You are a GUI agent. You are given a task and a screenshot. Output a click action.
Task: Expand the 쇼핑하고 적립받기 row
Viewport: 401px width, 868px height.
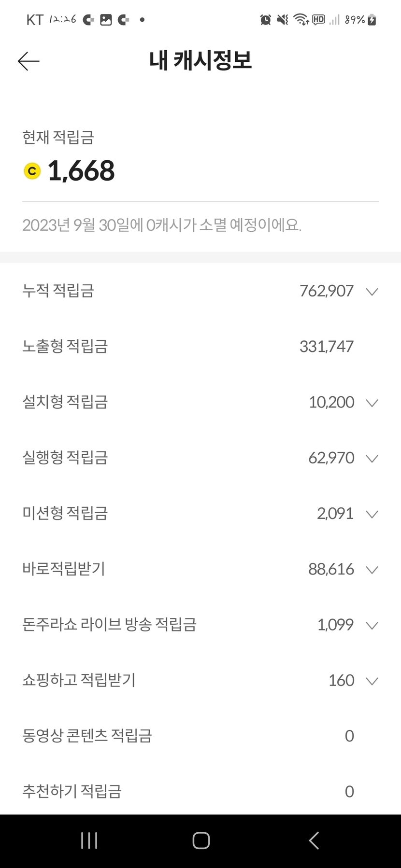[x=372, y=681]
